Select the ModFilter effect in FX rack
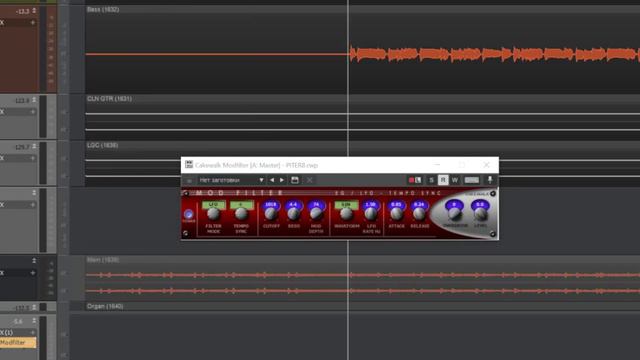The height and width of the screenshot is (360, 640). (x=18, y=343)
